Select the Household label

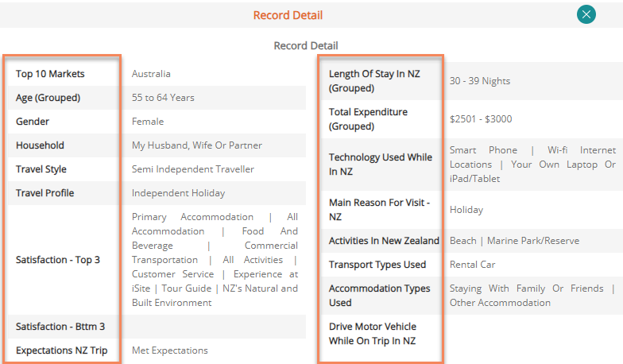click(40, 145)
